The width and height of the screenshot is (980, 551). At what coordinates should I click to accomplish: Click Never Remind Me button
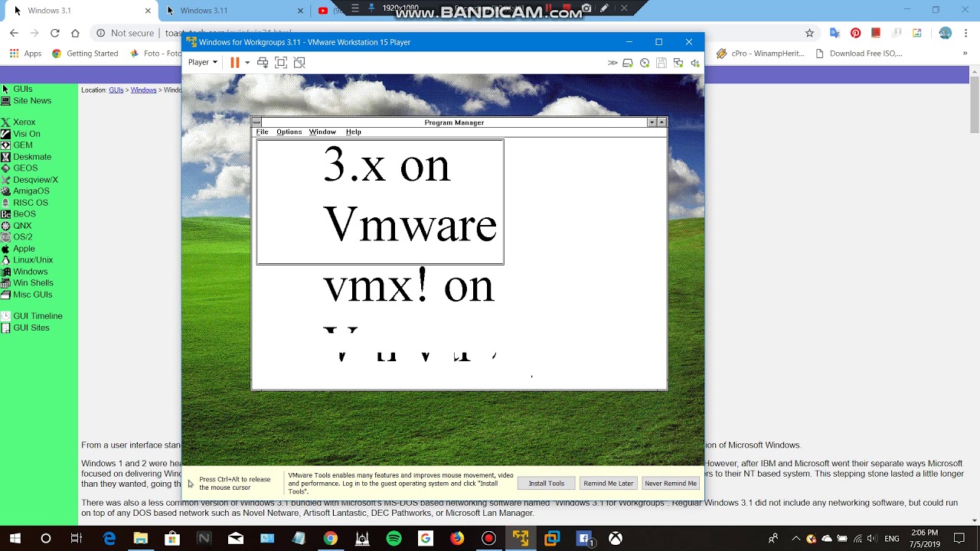tap(671, 483)
